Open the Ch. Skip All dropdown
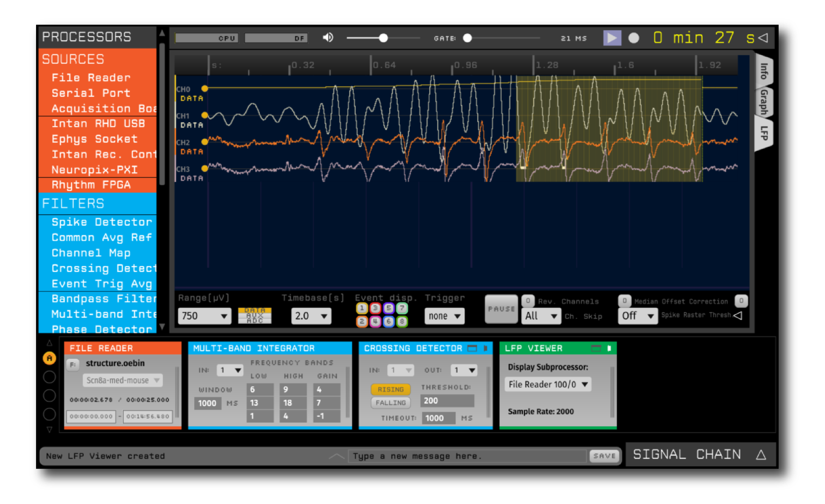 541,316
